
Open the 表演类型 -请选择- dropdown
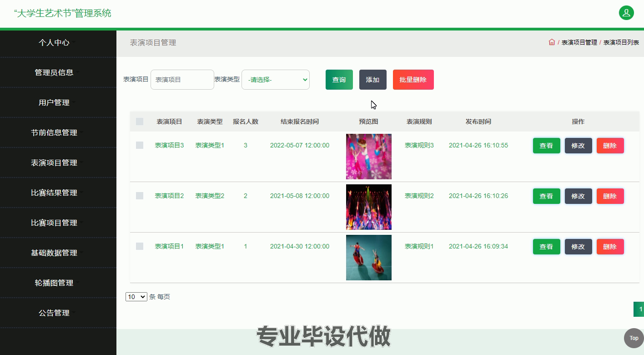(x=276, y=80)
